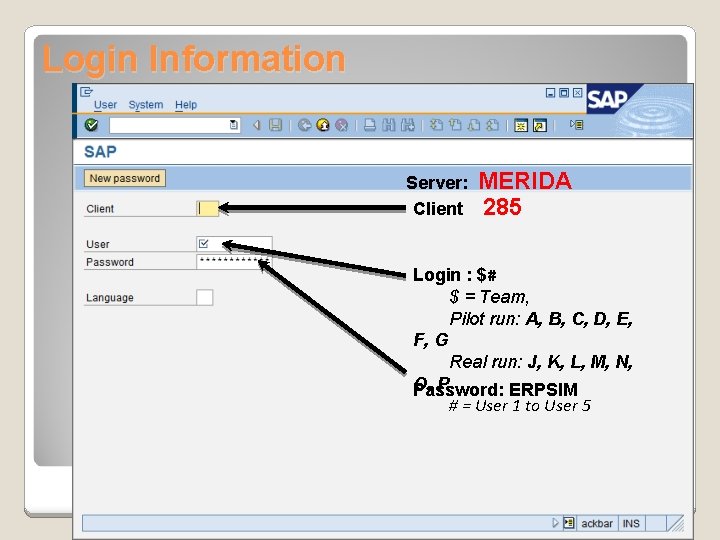Open the Help menu
The width and height of the screenshot is (720, 540).
tap(186, 105)
